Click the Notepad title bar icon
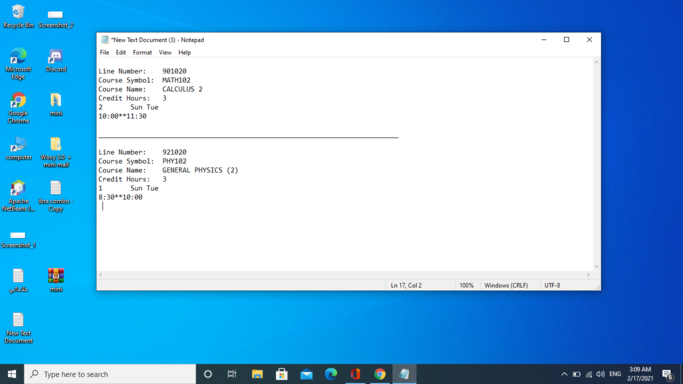 point(105,40)
